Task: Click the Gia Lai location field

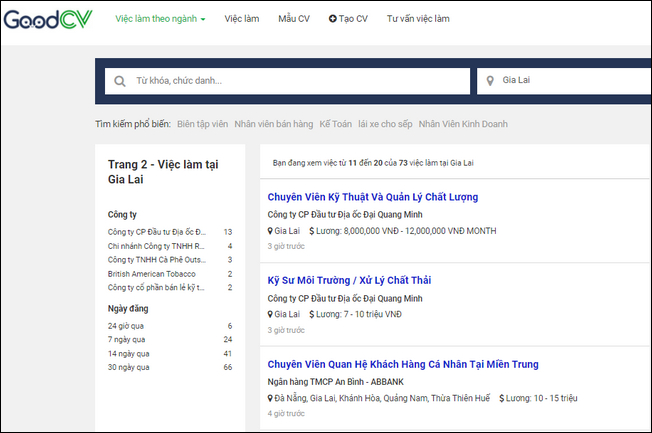Action: [564, 81]
